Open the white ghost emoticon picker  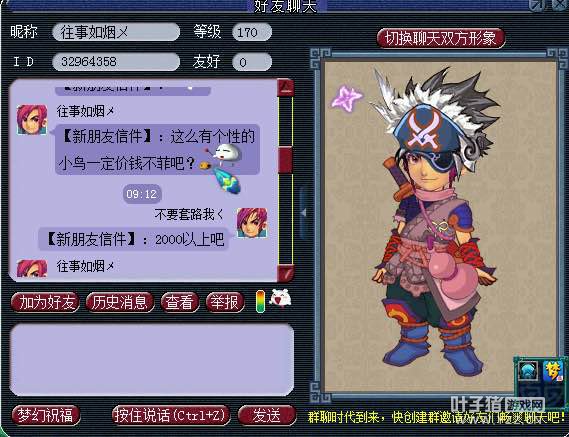280,299
